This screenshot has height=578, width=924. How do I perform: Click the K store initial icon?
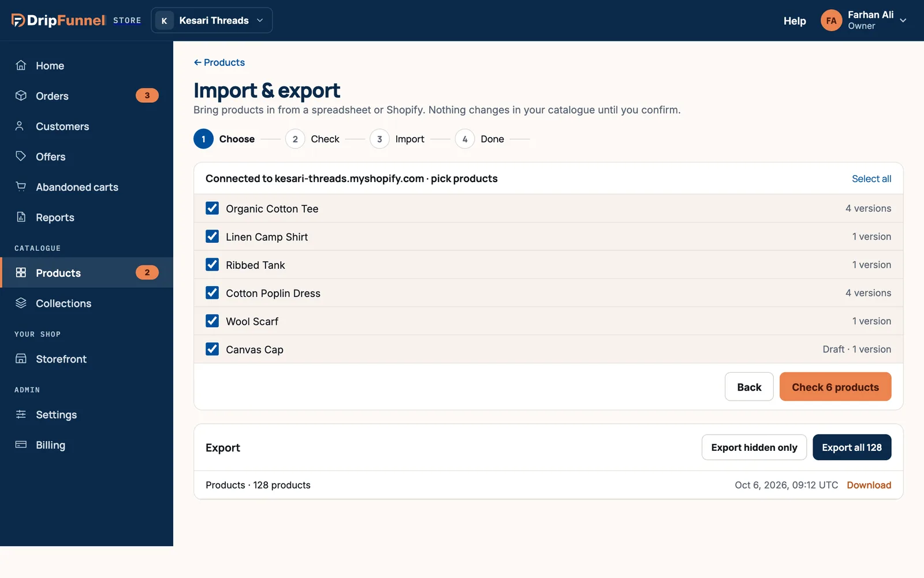coord(164,20)
